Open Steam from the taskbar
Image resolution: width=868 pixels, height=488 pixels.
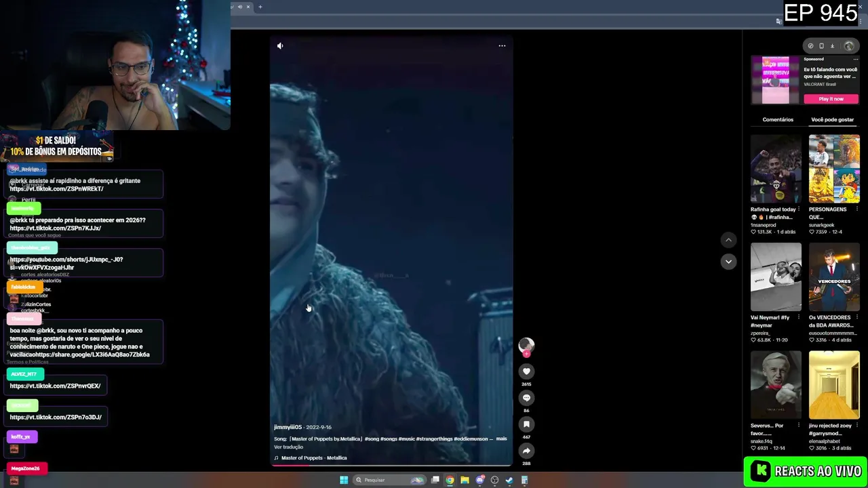click(509, 480)
